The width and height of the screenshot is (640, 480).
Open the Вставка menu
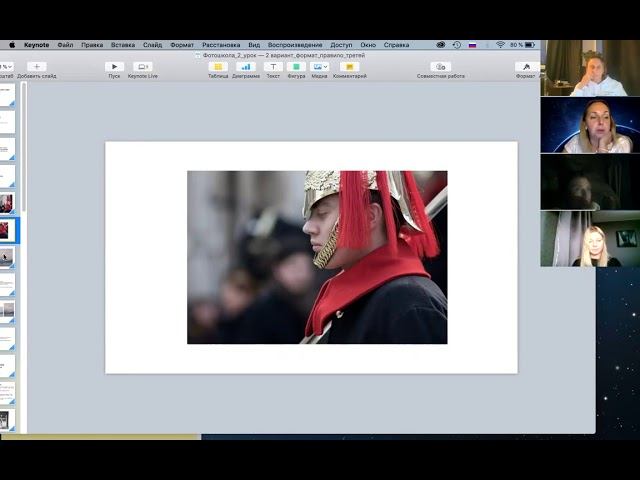(123, 45)
